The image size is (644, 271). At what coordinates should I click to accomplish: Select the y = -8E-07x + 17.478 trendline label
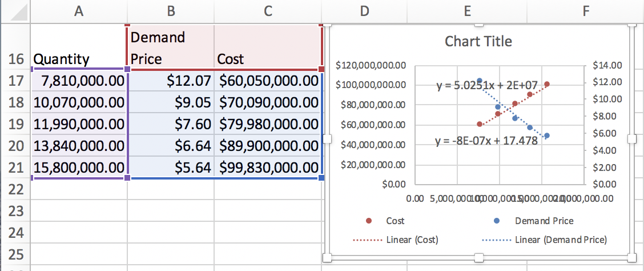(x=486, y=140)
